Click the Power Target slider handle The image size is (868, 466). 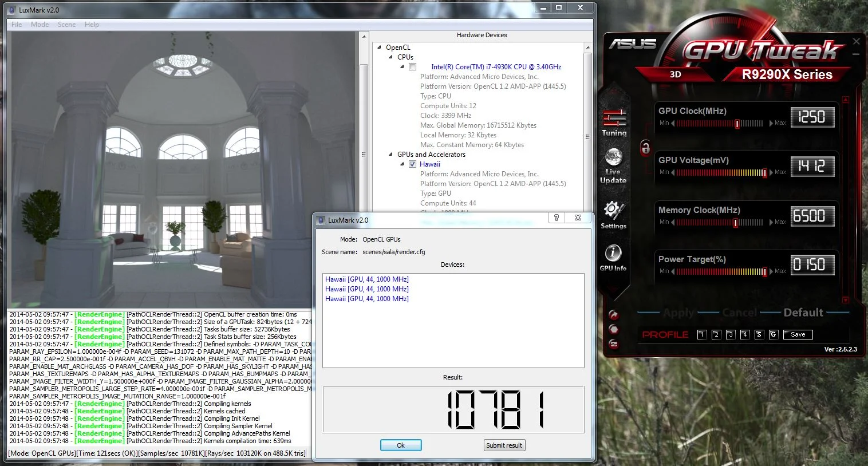764,272
